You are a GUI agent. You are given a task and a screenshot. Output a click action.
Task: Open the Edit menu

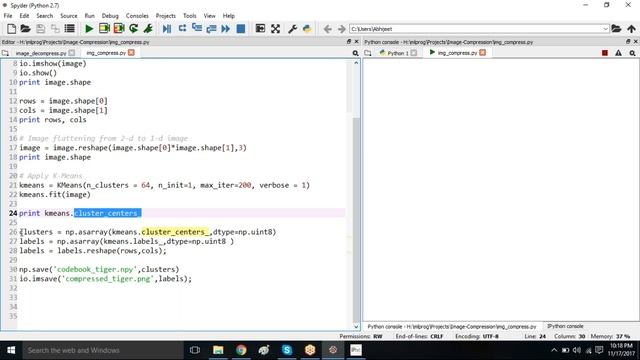24,16
